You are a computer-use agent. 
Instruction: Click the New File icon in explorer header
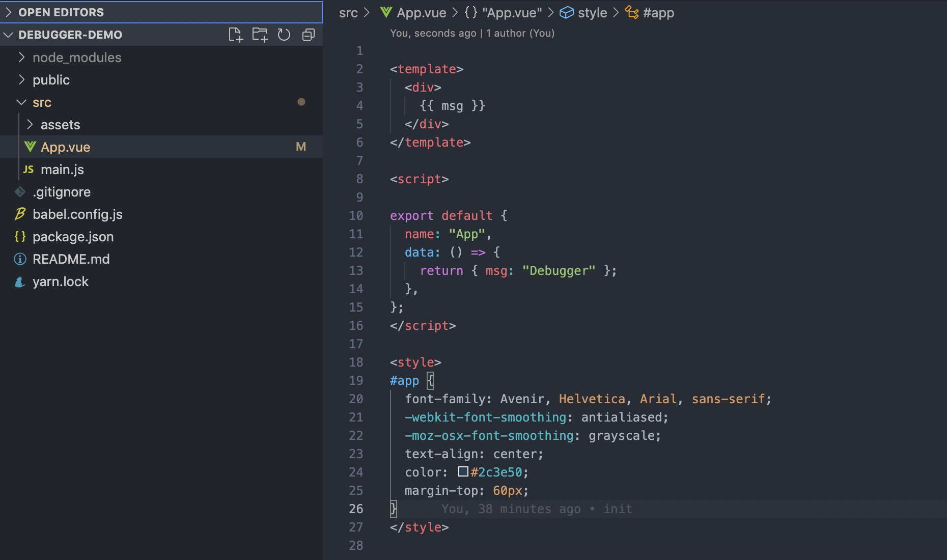(x=235, y=35)
